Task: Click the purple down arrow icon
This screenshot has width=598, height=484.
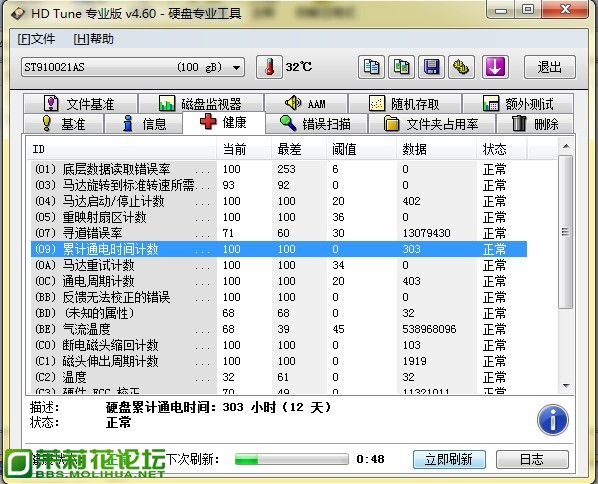Action: point(495,67)
